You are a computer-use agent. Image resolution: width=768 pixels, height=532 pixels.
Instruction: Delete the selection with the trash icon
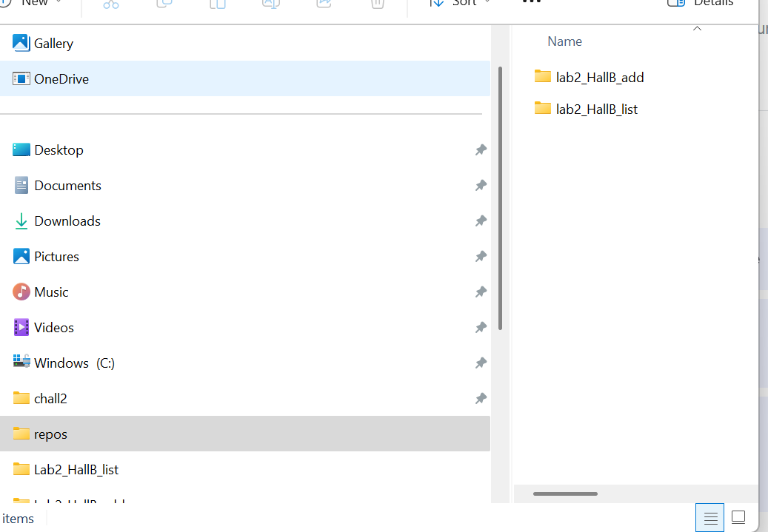(x=377, y=4)
